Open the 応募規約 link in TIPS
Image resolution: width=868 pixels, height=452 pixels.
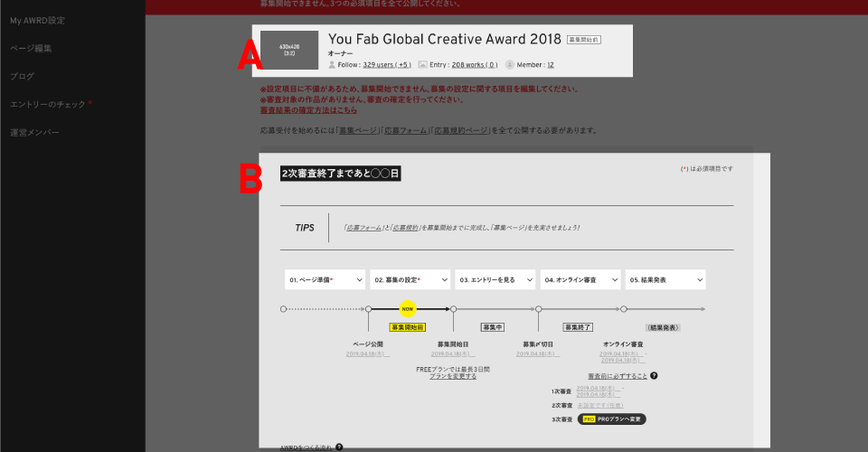(x=406, y=228)
